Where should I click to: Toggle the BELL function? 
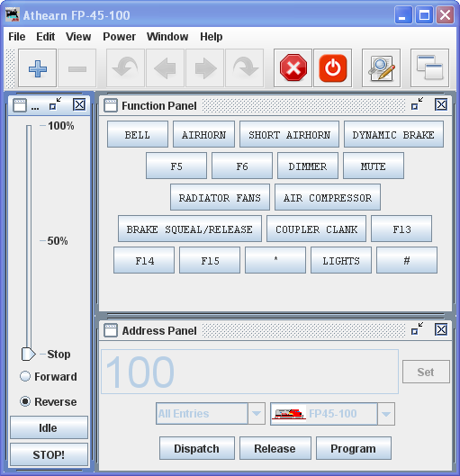coord(138,134)
